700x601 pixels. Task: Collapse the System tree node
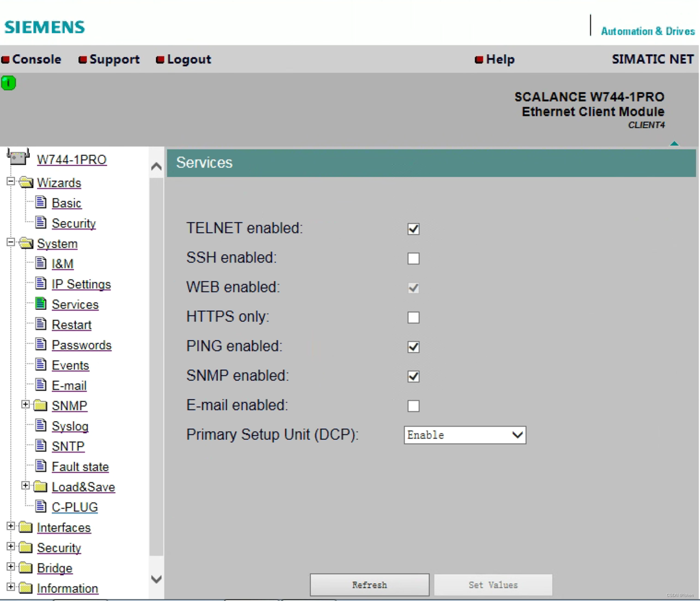pyautogui.click(x=11, y=242)
